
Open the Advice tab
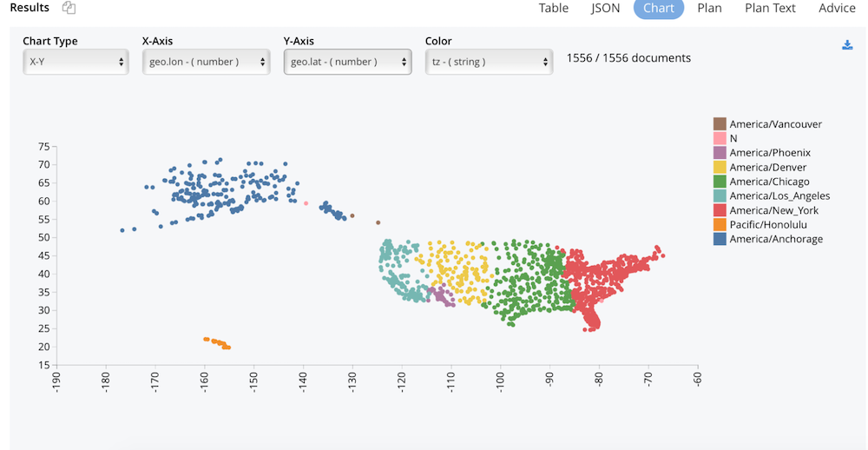pos(837,9)
